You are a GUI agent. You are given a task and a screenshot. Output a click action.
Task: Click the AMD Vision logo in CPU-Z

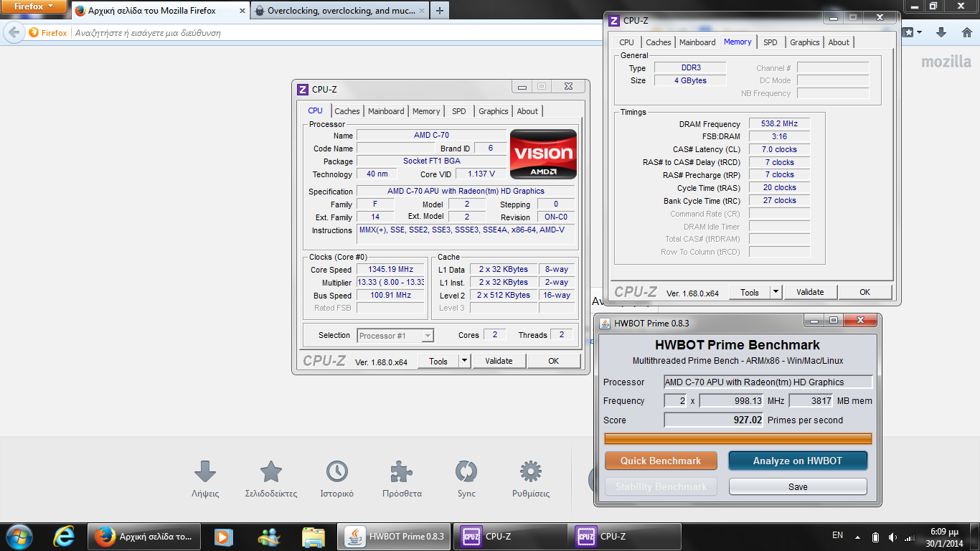click(x=543, y=154)
